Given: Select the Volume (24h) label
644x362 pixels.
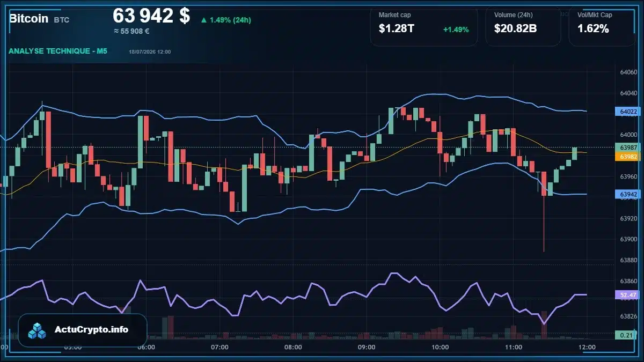Looking at the screenshot, I should tap(513, 15).
